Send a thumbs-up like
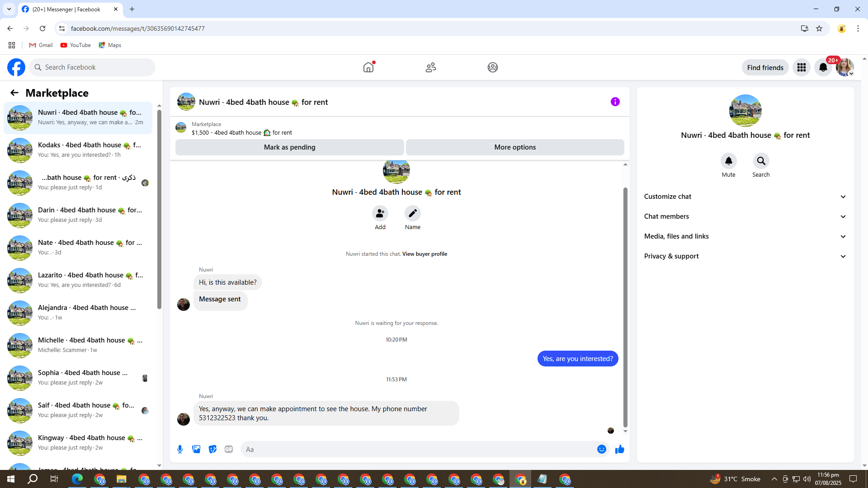The image size is (868, 488). [619, 449]
